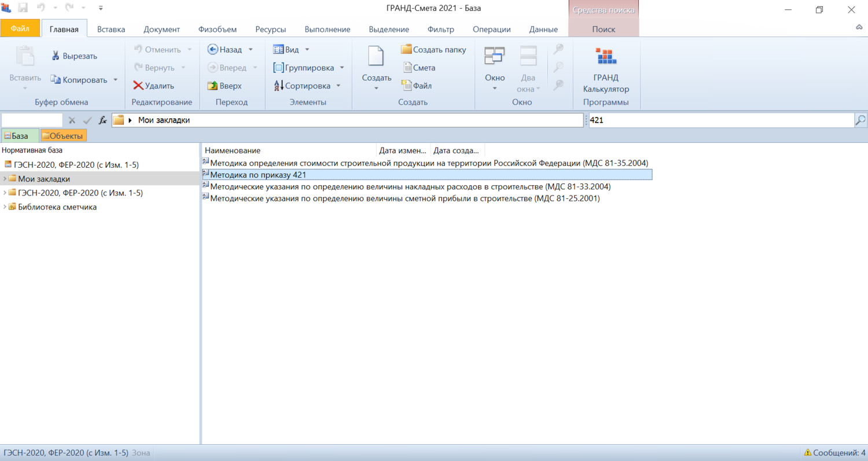
Task: Open the Файл ribbon tab
Action: (20, 28)
